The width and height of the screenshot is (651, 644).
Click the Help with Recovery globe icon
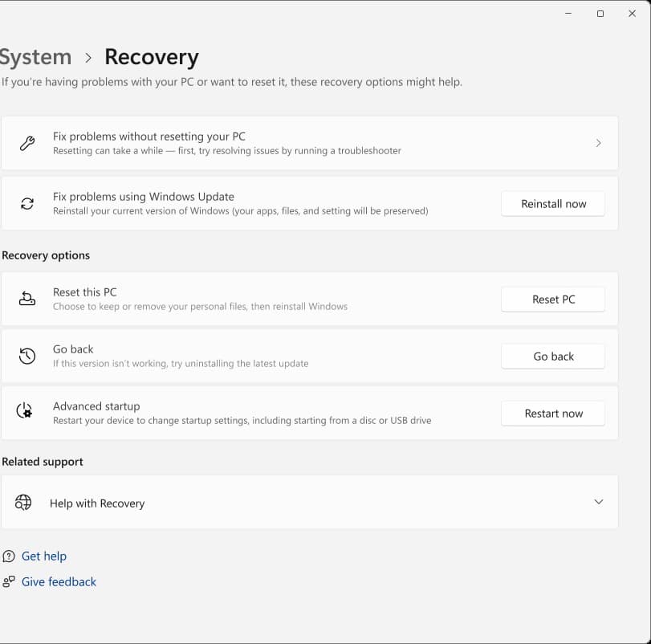click(23, 502)
